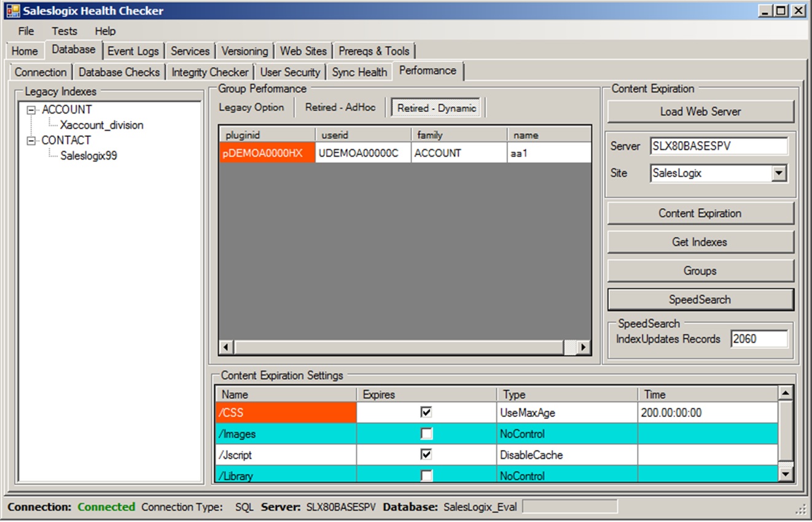
Task: Click the name column header in group grid
Action: pos(548,135)
